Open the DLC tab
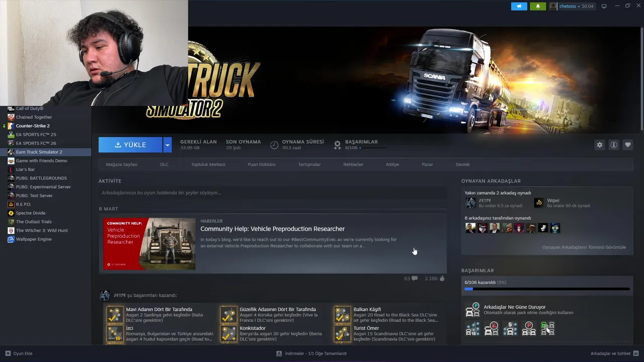 click(165, 164)
